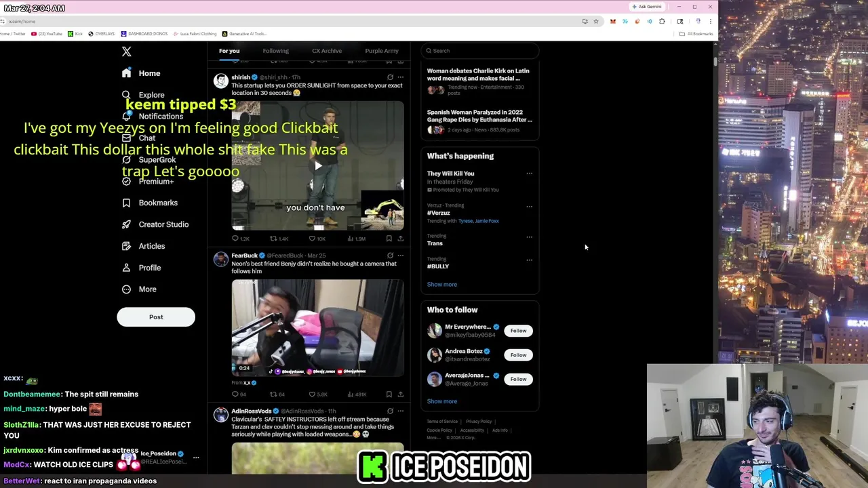Show more under Who to follow
The image size is (868, 488).
click(442, 401)
